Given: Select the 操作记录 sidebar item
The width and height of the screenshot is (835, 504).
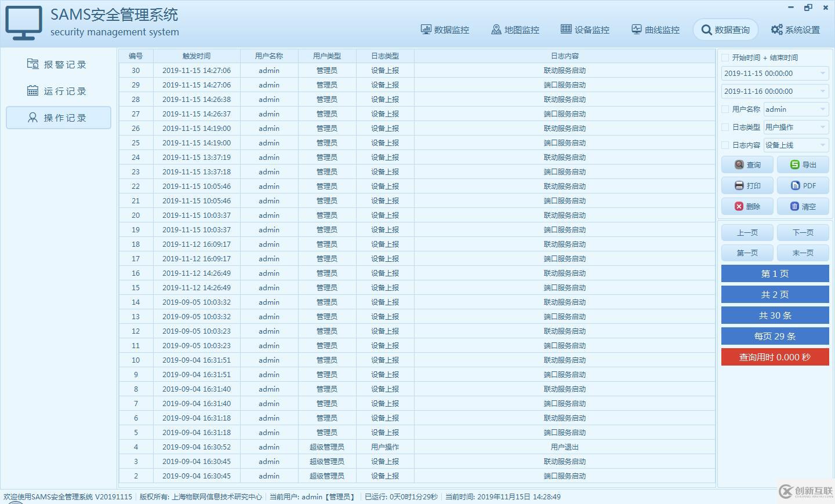Looking at the screenshot, I should pyautogui.click(x=58, y=118).
